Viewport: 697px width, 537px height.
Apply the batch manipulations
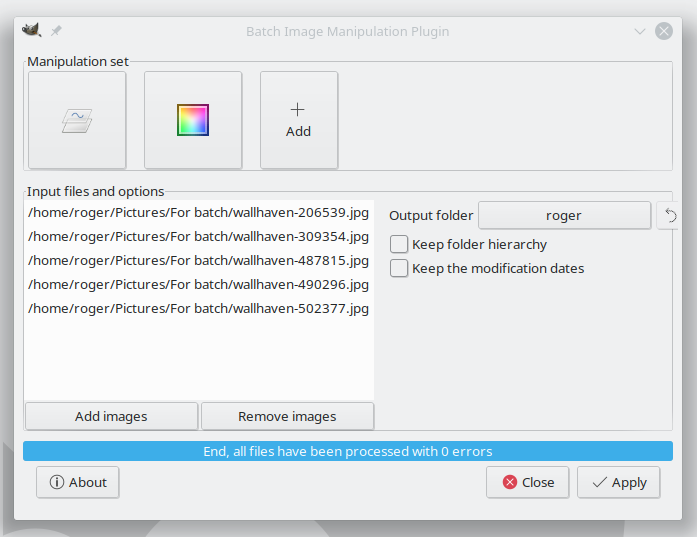618,482
